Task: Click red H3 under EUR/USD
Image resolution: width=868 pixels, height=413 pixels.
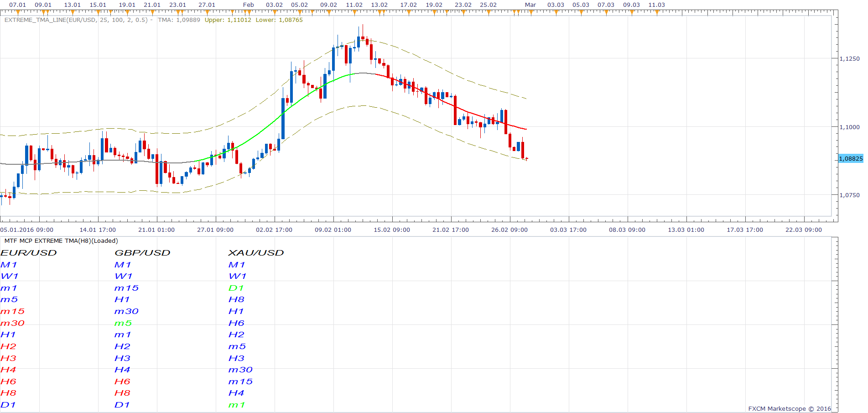Action: (x=9, y=358)
